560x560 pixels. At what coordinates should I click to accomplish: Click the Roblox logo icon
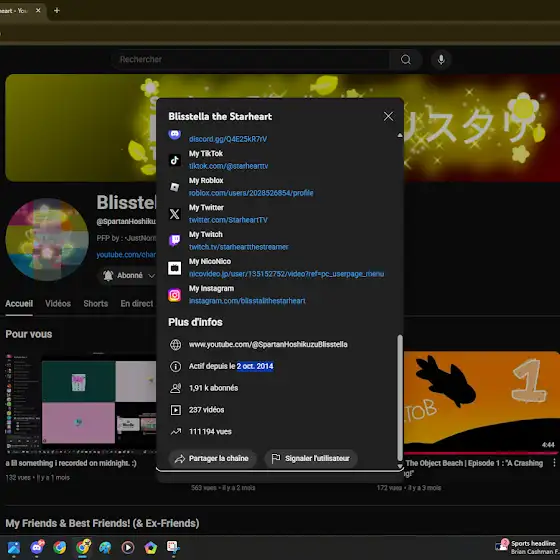pyautogui.click(x=175, y=187)
